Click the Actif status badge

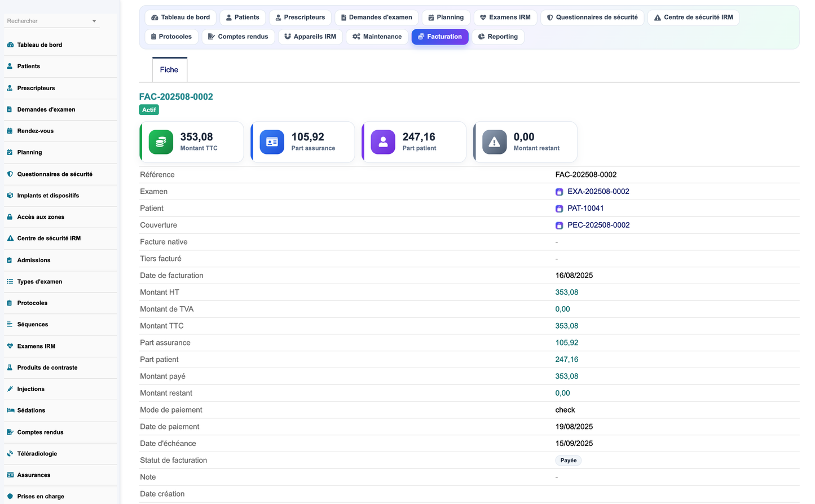tap(149, 110)
